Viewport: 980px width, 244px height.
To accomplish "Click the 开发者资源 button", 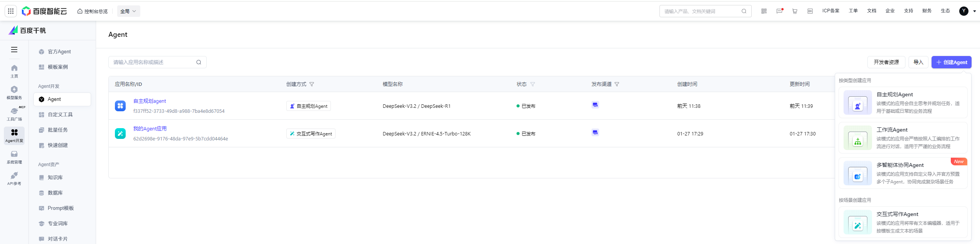I will point(886,62).
